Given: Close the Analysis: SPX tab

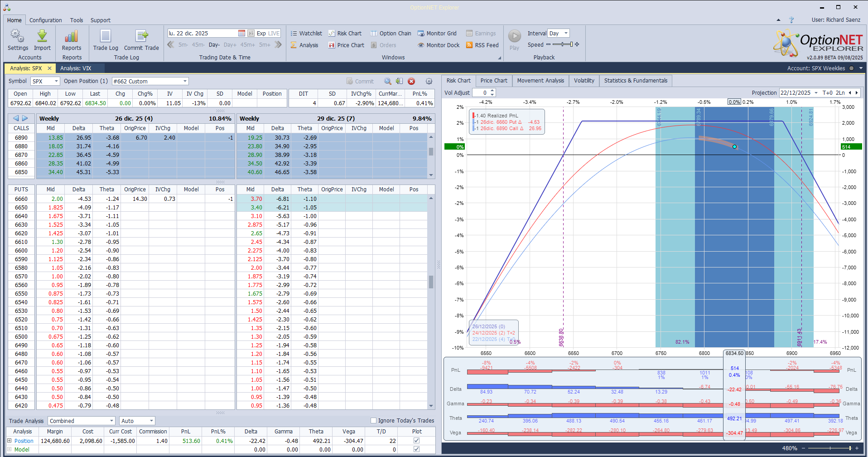Looking at the screenshot, I should (49, 68).
